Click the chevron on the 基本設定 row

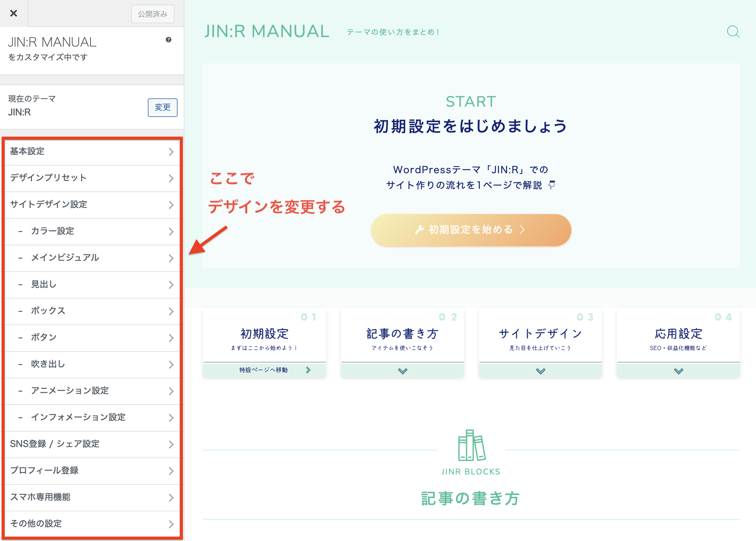coord(171,152)
